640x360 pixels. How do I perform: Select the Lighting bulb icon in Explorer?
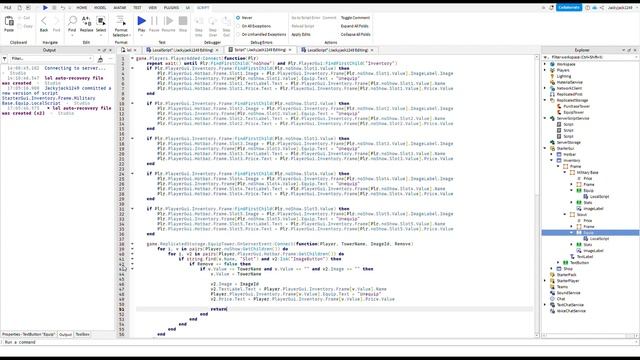tap(552, 76)
